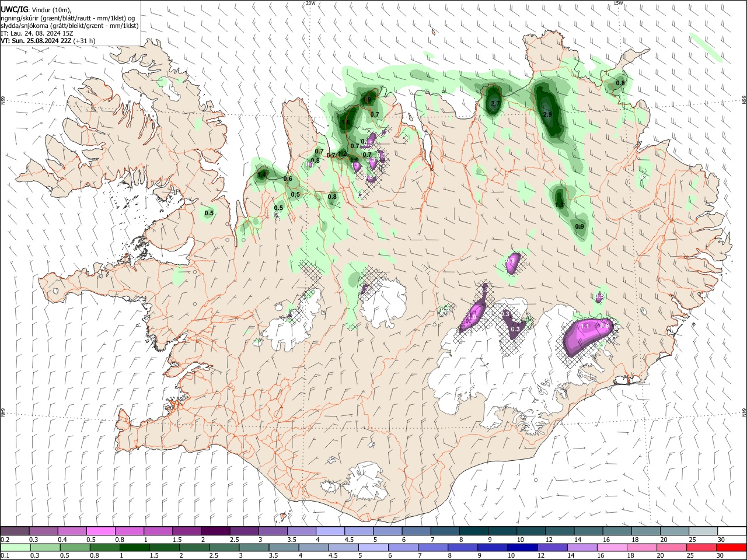Click the 0.1 label in lower legend
The height and width of the screenshot is (560, 747).
(5, 555)
